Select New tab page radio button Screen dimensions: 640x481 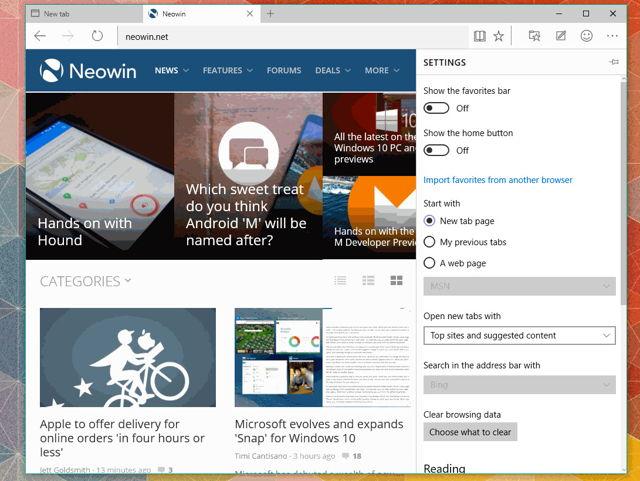429,221
